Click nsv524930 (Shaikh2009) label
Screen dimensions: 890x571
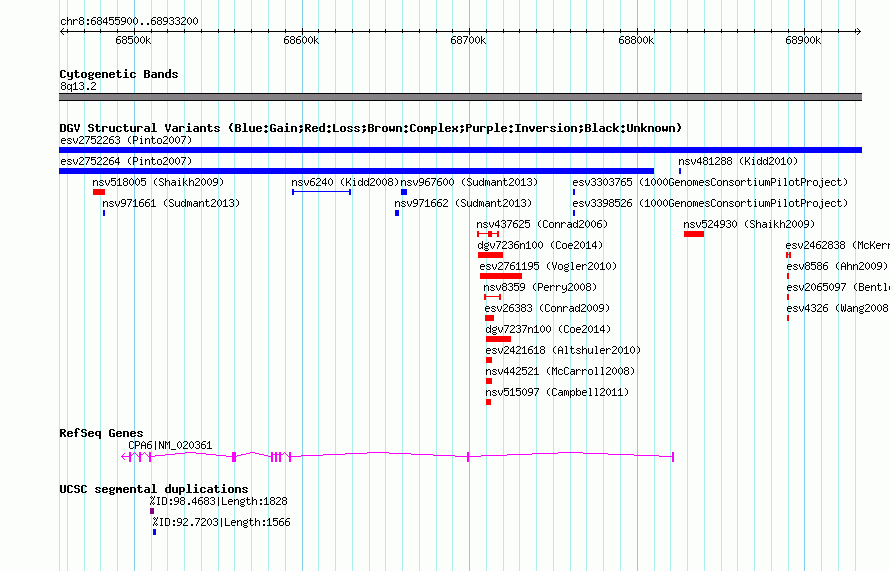coord(749,224)
